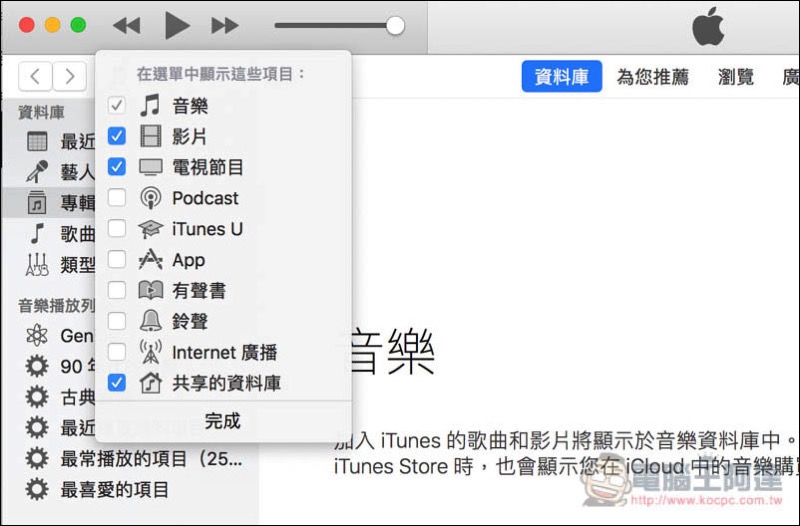This screenshot has width=800, height=526.
Task: Uncheck the 影片 checkbox
Action: pyautogui.click(x=117, y=136)
